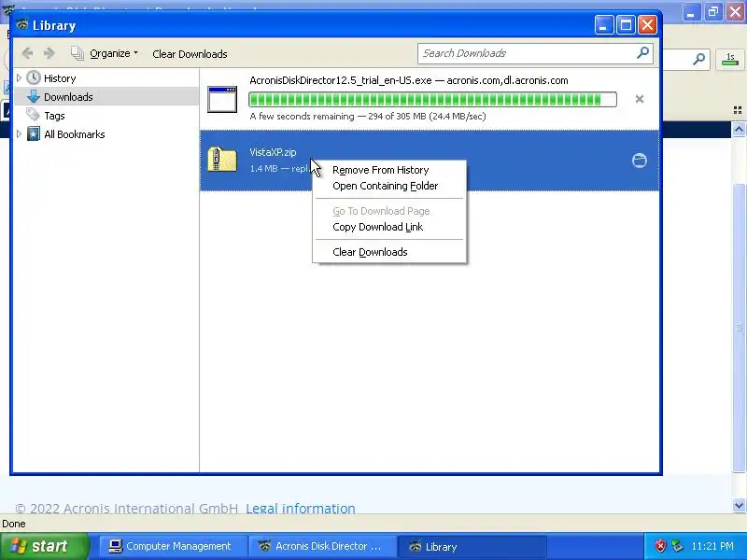Click the AcronisDiskDirector download progress bar
Viewport: 747px width, 560px height.
point(432,99)
